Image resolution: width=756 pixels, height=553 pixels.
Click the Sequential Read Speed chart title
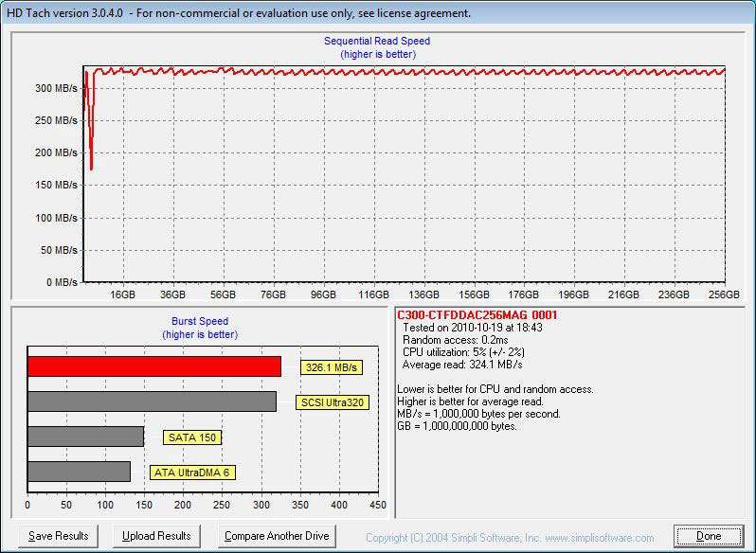point(377,41)
